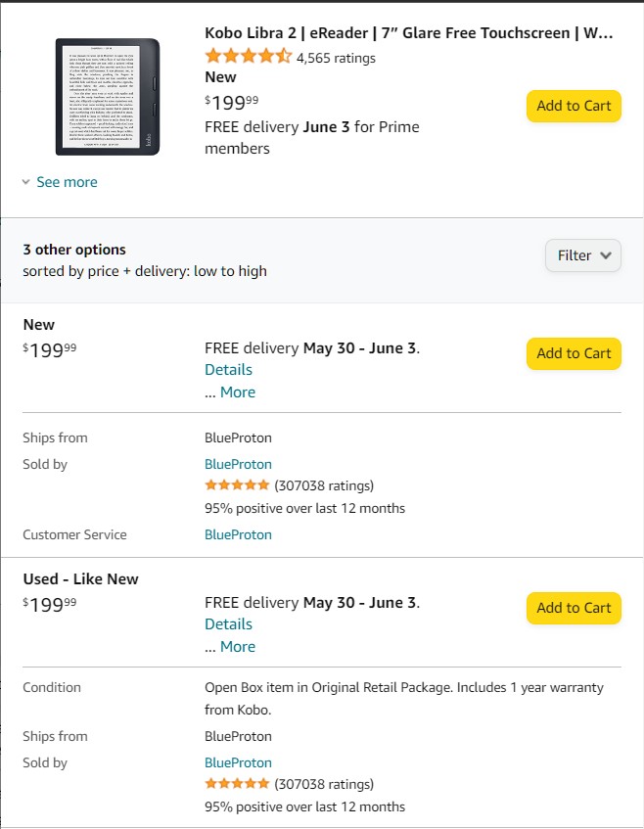Open the Filter dropdown
Image resolution: width=644 pixels, height=829 pixels.
click(582, 255)
